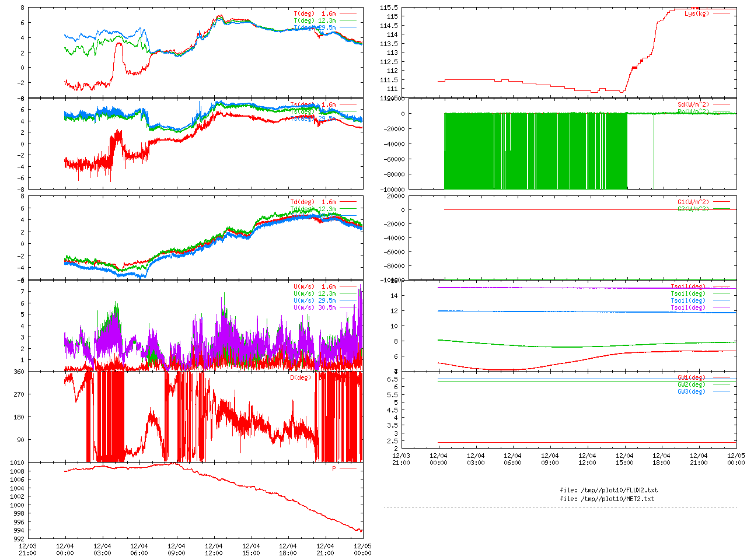The height and width of the screenshot is (560, 747).
Task: Click the '1000' tick on the pressure axis
Action: point(17,505)
